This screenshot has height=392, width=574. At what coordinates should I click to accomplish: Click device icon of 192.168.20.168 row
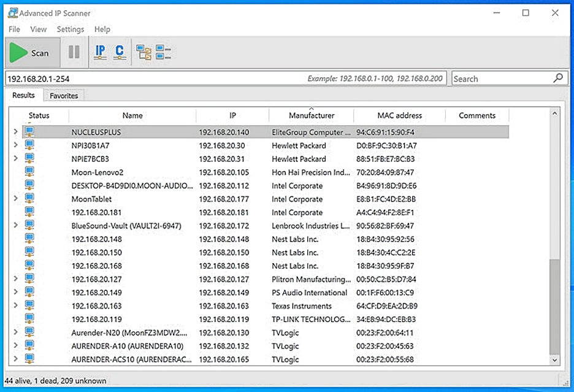coord(29,265)
